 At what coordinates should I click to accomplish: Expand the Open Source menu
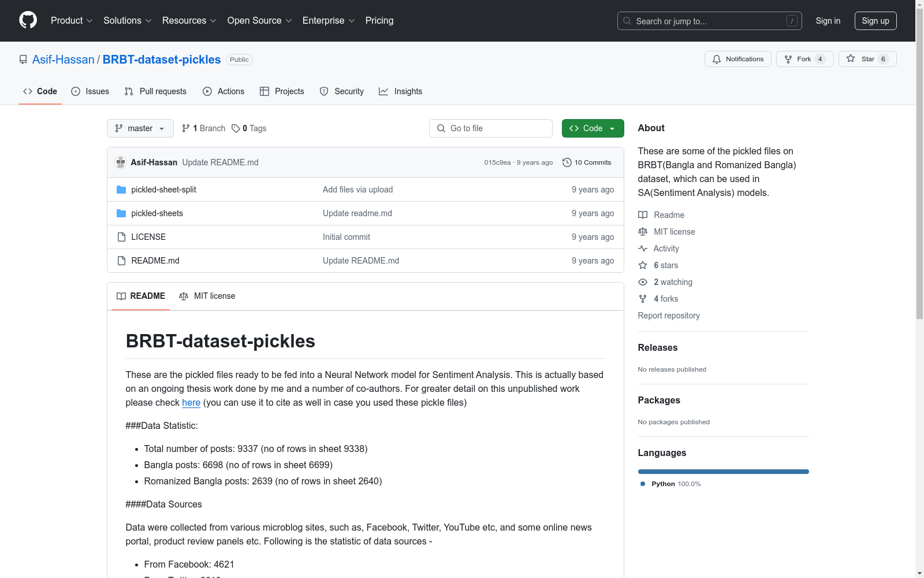[259, 20]
